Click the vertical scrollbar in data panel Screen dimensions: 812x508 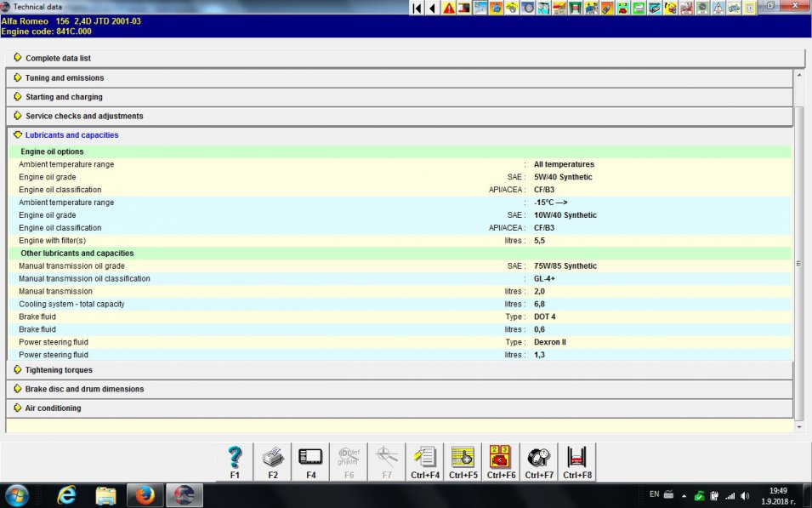[x=798, y=264]
